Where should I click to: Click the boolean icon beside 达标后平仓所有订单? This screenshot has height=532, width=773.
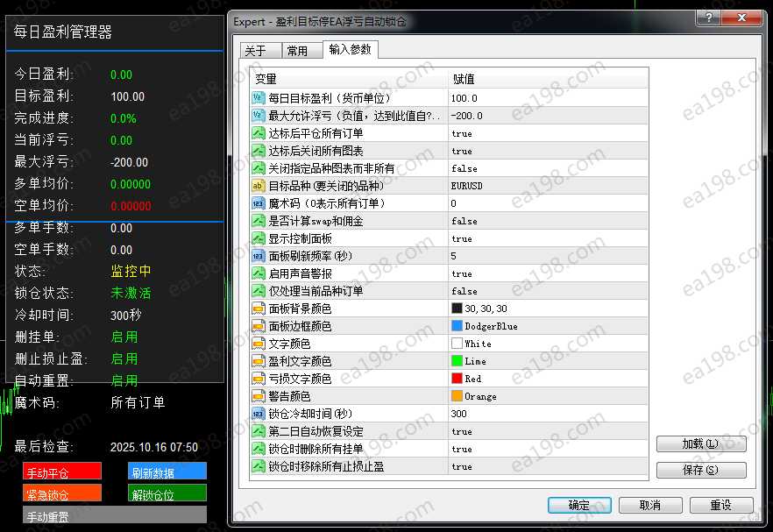tap(259, 133)
